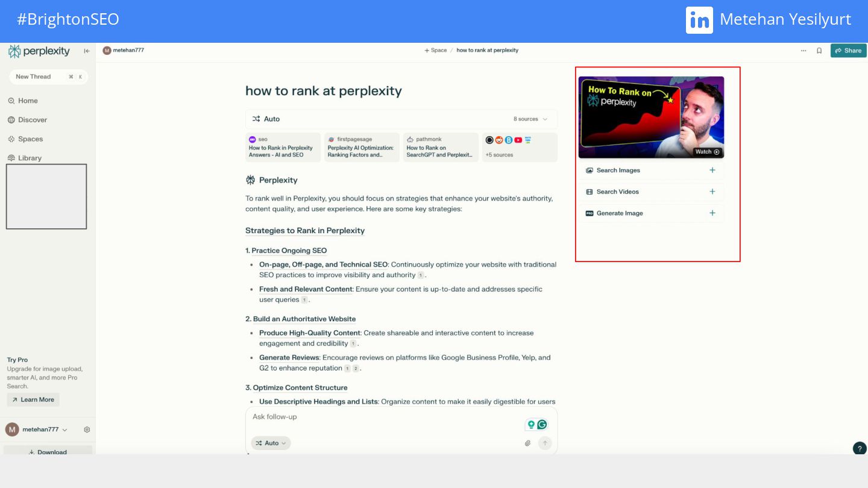Click the thread title in the header bar
The width and height of the screenshot is (868, 488).
(487, 51)
